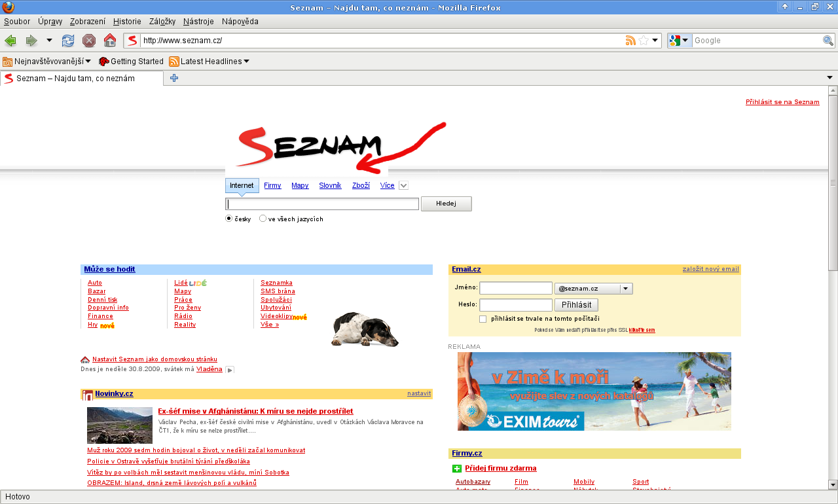The height and width of the screenshot is (504, 838).
Task: Click the next name-day arrow beside Vladěna
Action: point(229,370)
